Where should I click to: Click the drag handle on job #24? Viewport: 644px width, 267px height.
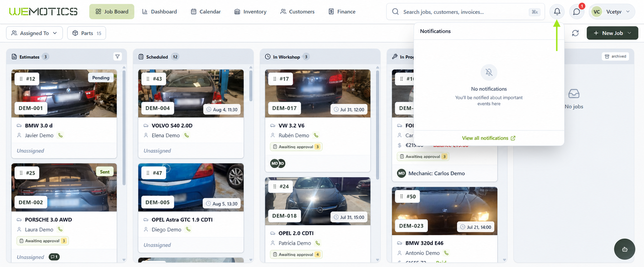[275, 186]
